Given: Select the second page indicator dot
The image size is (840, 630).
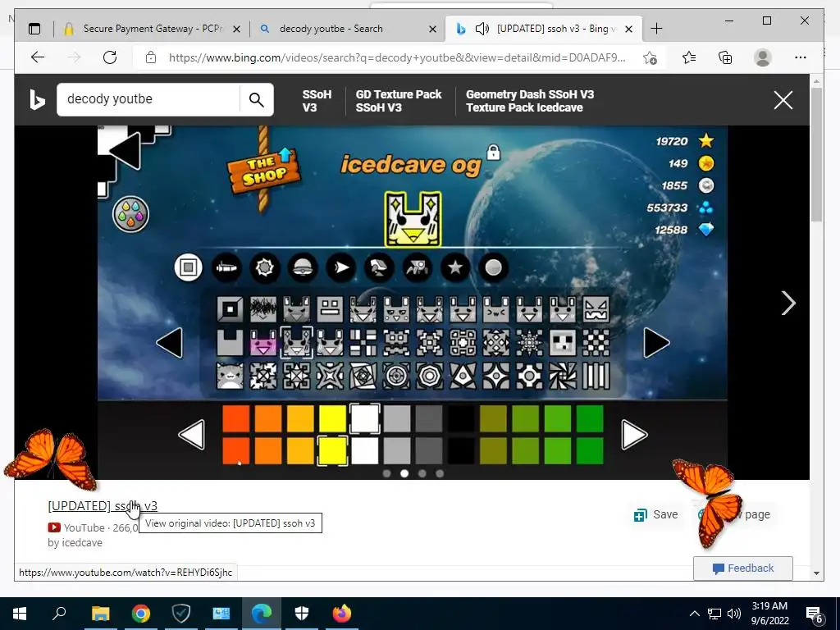Looking at the screenshot, I should point(404,473).
